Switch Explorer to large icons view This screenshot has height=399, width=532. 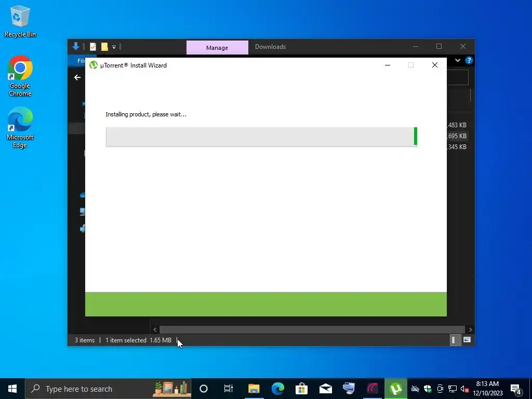[x=467, y=340]
